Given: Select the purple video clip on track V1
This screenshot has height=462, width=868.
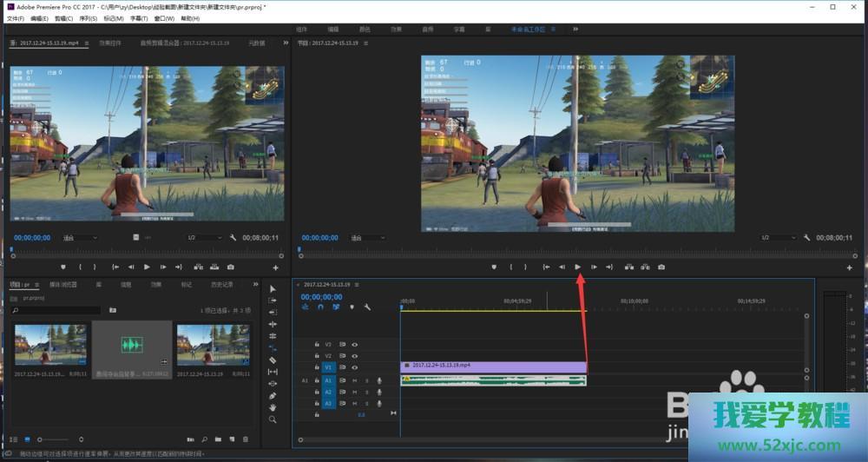Looking at the screenshot, I should 492,366.
